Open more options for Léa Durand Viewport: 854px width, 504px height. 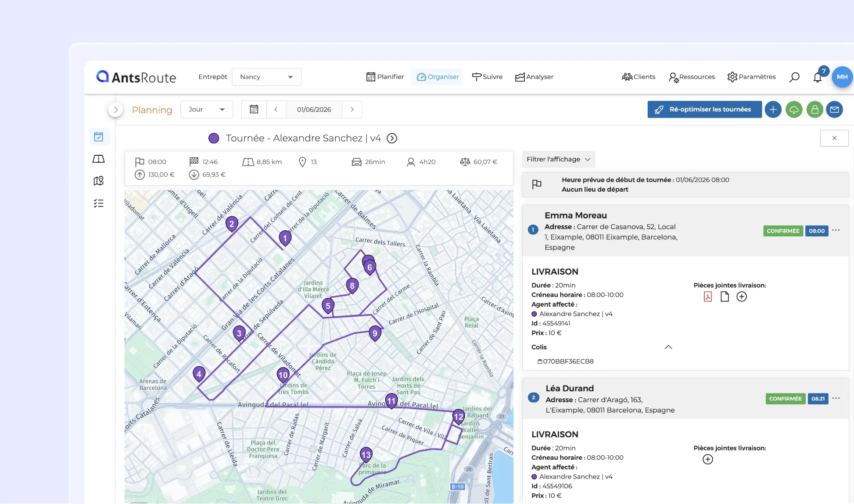[836, 398]
